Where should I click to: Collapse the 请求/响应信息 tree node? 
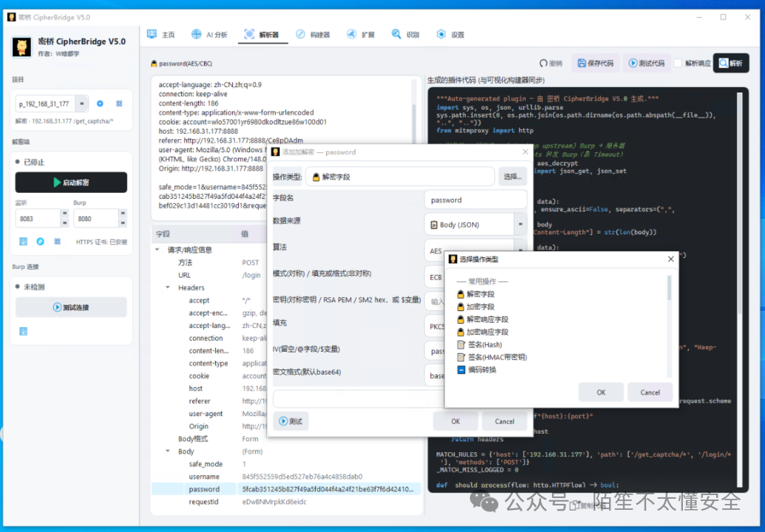[157, 250]
